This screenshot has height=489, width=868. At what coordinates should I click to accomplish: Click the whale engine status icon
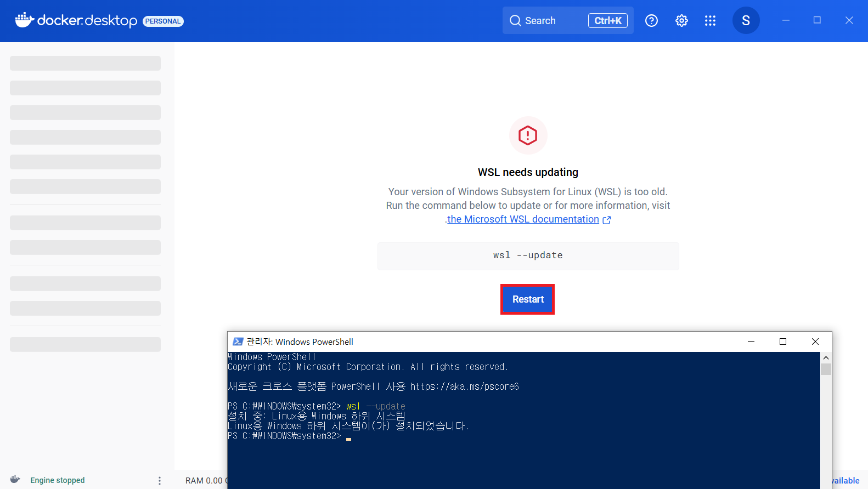pyautogui.click(x=15, y=480)
